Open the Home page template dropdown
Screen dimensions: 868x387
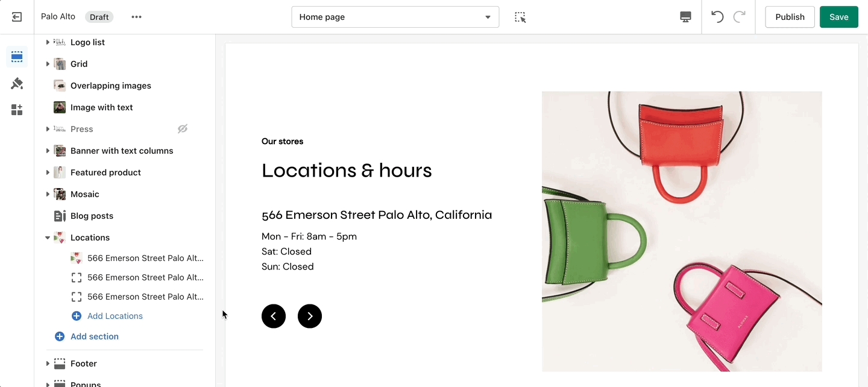click(x=395, y=17)
